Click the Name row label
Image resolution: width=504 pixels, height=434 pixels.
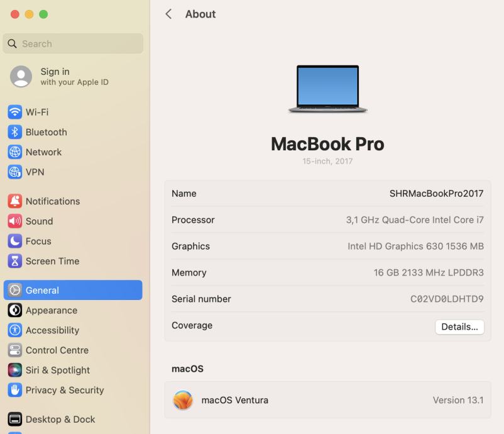tap(184, 193)
